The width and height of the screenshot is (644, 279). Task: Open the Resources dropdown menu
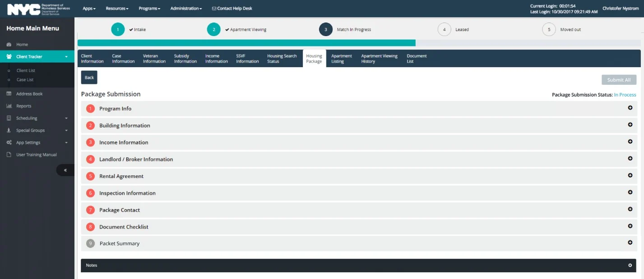[117, 9]
